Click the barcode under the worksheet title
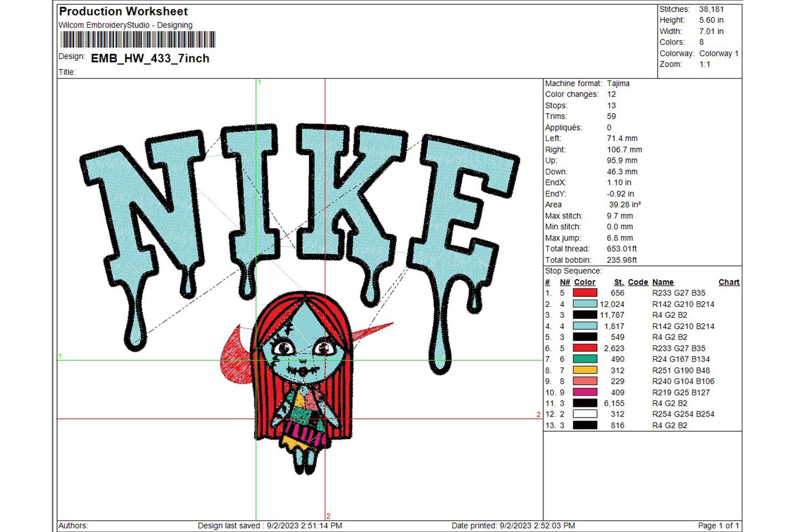 pos(138,39)
